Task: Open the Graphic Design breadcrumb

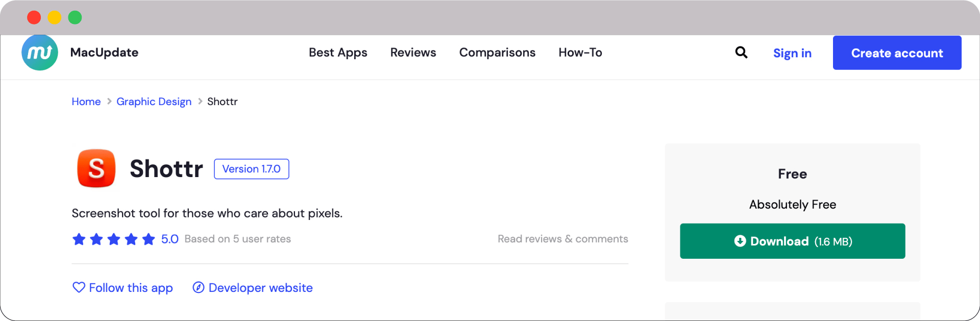Action: [x=154, y=102]
